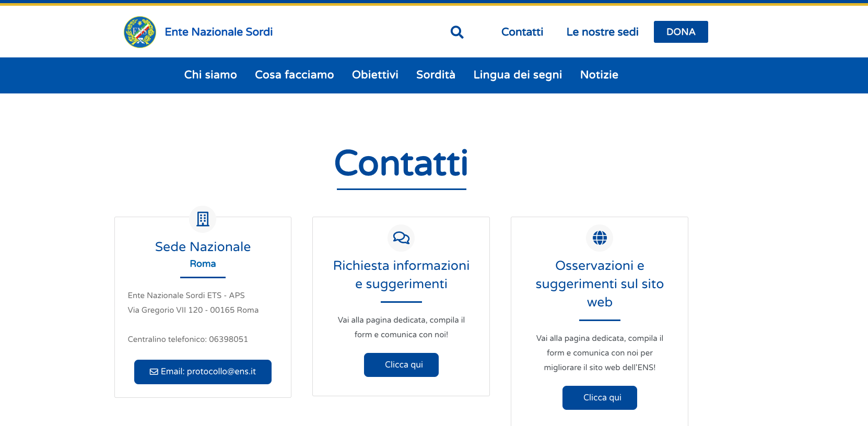Click the envelope icon in email button

pyautogui.click(x=154, y=372)
